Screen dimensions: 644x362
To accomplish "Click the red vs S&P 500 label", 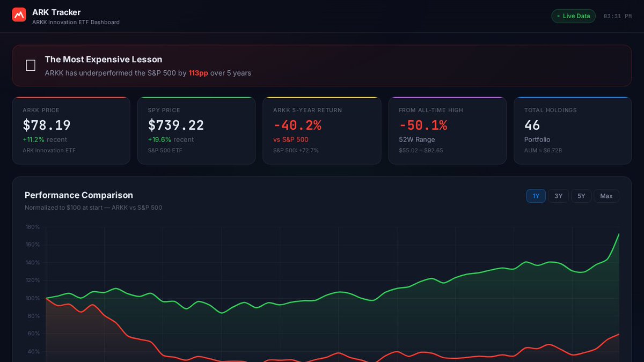I will pyautogui.click(x=291, y=139).
